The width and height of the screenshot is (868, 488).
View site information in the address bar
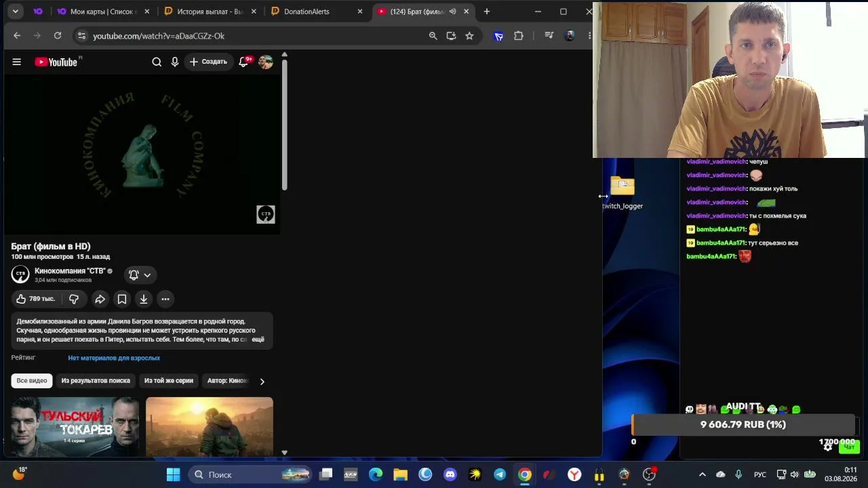click(81, 36)
